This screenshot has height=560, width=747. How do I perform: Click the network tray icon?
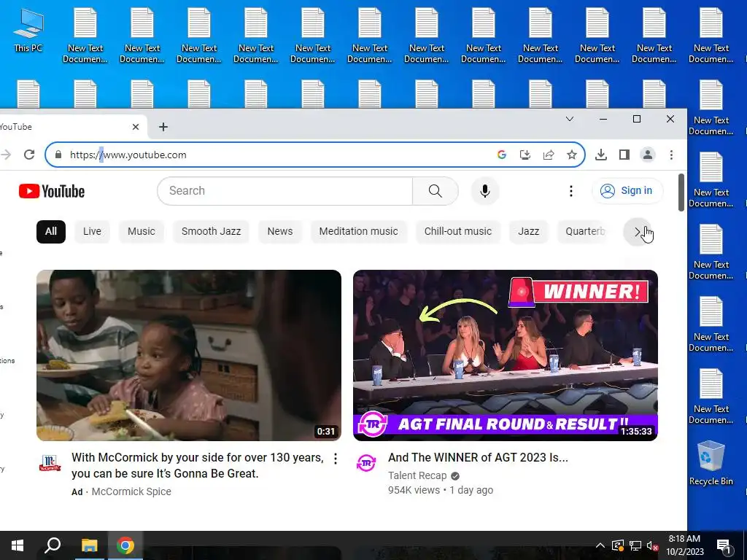pyautogui.click(x=635, y=545)
